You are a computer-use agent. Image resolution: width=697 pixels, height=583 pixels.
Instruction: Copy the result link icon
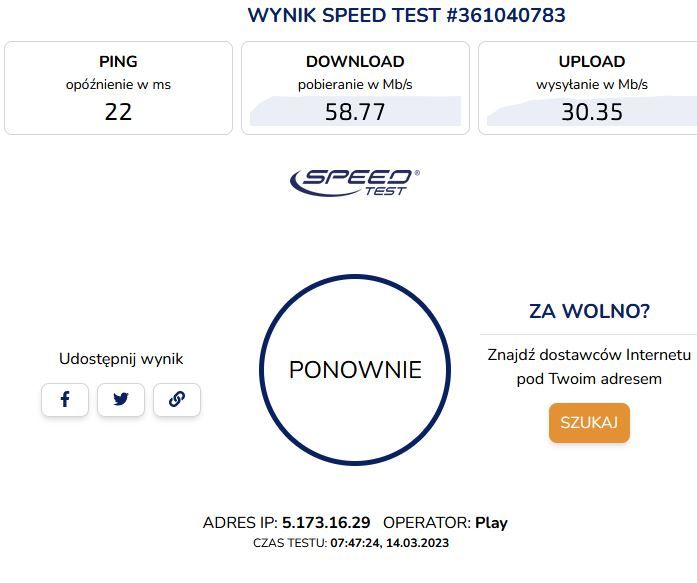pyautogui.click(x=177, y=399)
